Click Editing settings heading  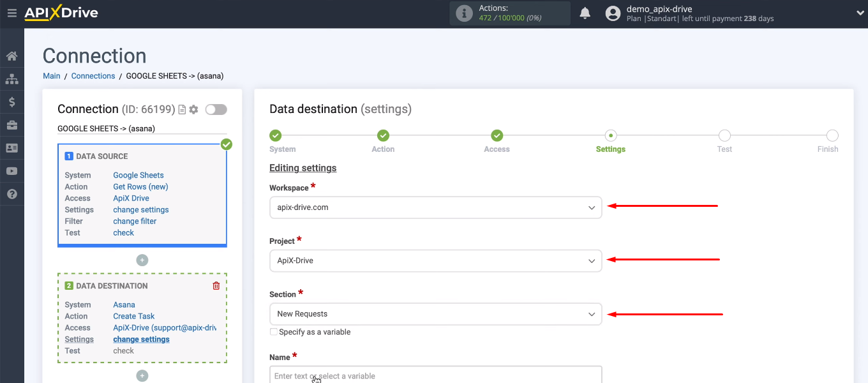tap(303, 168)
